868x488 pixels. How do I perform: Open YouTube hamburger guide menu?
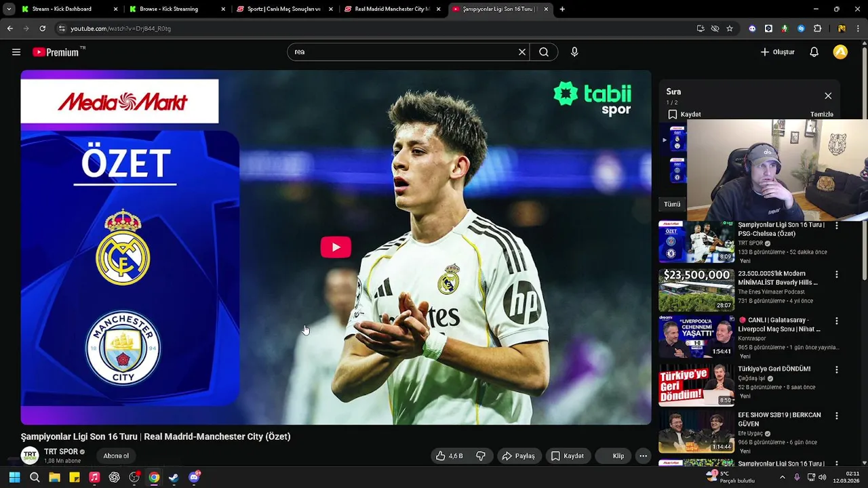[16, 52]
